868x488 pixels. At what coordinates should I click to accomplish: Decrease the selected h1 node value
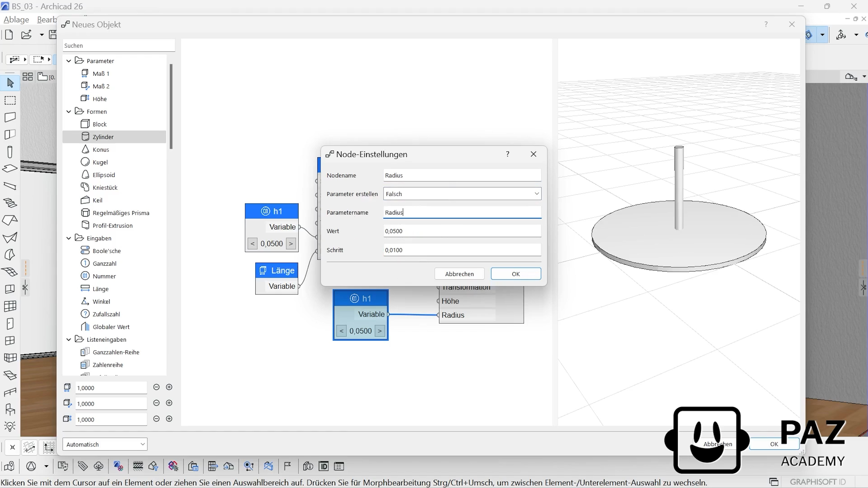click(341, 331)
